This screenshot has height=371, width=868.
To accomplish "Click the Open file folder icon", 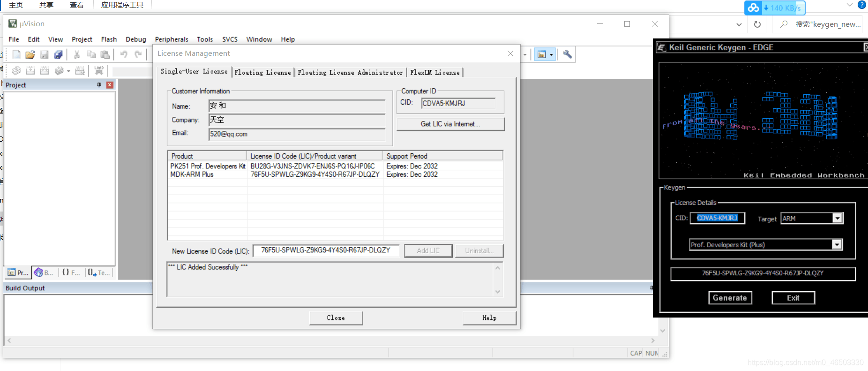I will (x=30, y=55).
